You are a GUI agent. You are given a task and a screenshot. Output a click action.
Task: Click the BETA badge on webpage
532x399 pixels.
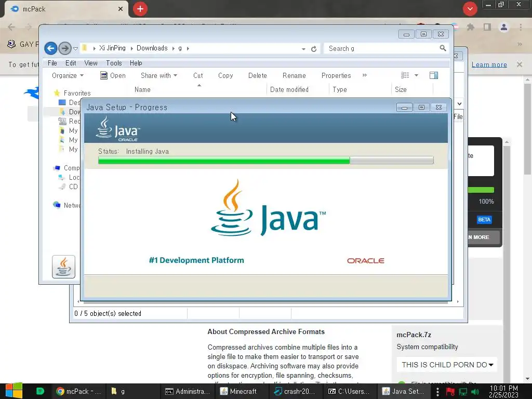(x=484, y=220)
